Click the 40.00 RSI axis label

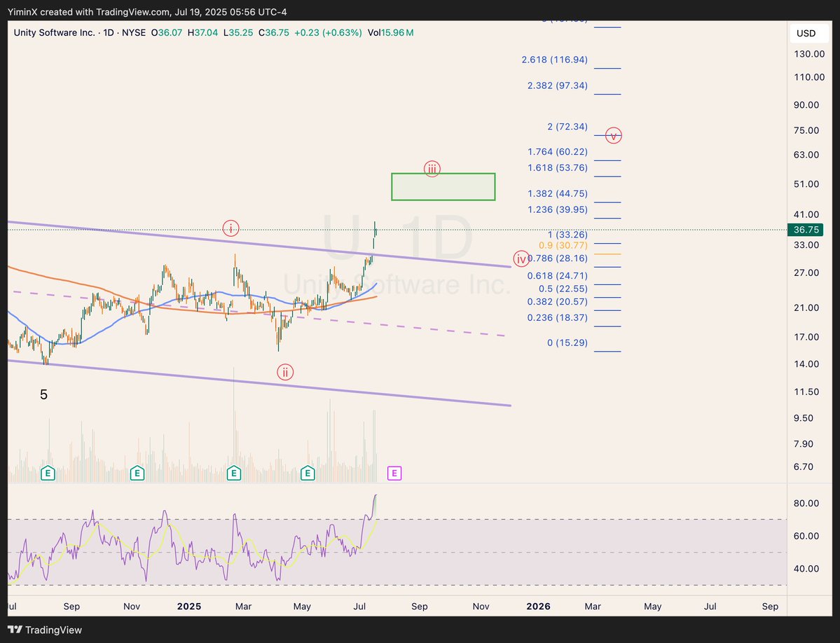806,569
